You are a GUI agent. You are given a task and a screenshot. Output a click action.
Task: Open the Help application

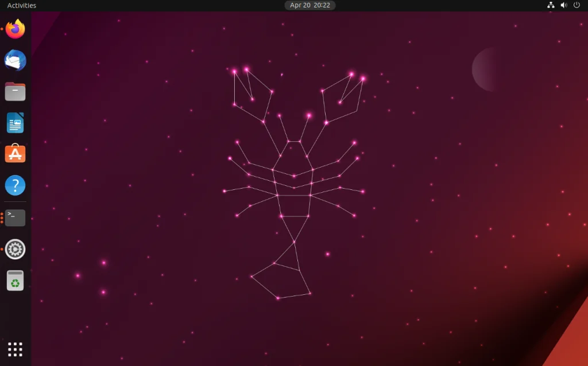coord(14,185)
